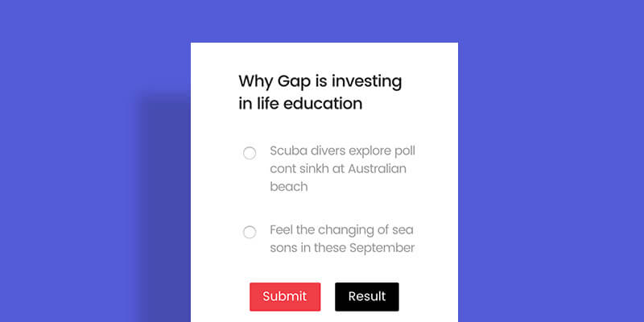Choose the option label starting 'Scuba divers explore'
This screenshot has height=322, width=644.
pos(343,168)
